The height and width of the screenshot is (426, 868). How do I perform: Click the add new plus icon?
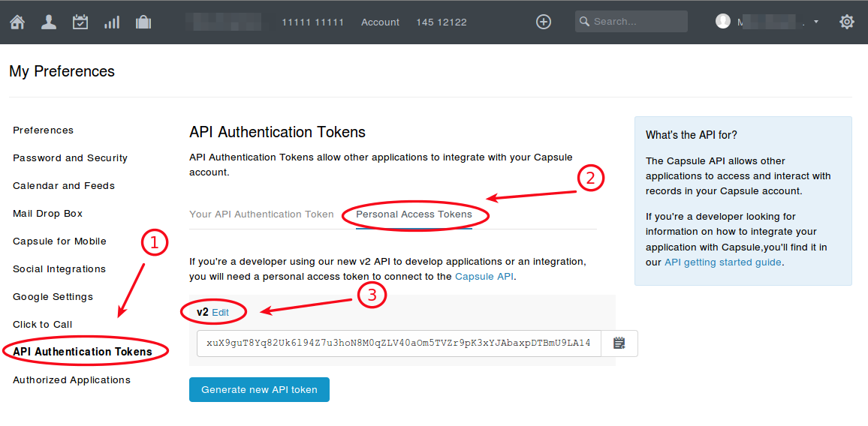pyautogui.click(x=544, y=22)
